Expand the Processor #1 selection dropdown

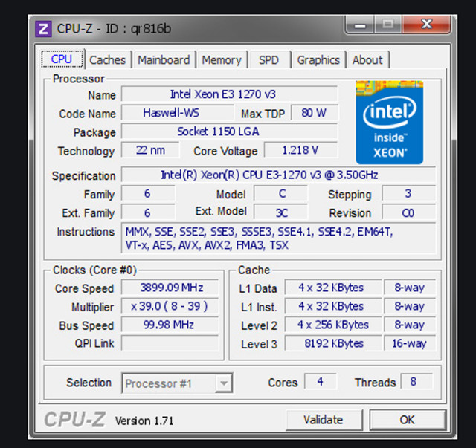pyautogui.click(x=224, y=383)
